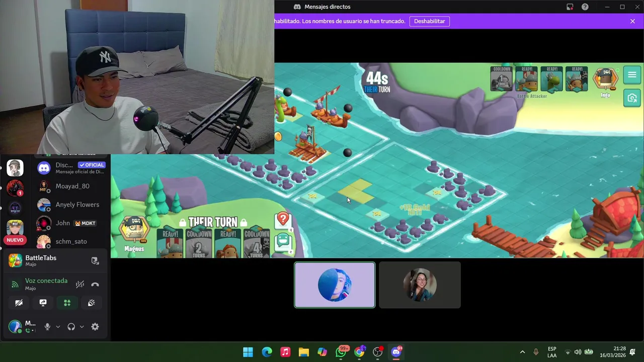Turn on camera in Discord

(x=19, y=303)
